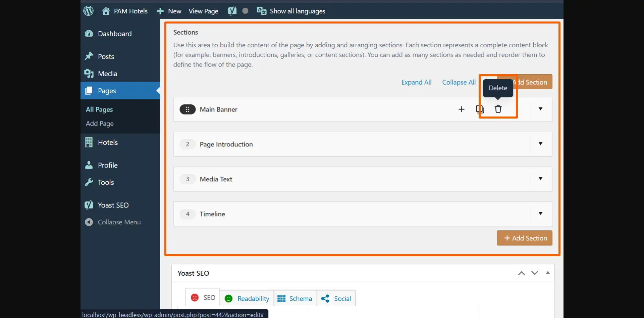Click the Yoast icon in the top admin bar

click(x=232, y=11)
